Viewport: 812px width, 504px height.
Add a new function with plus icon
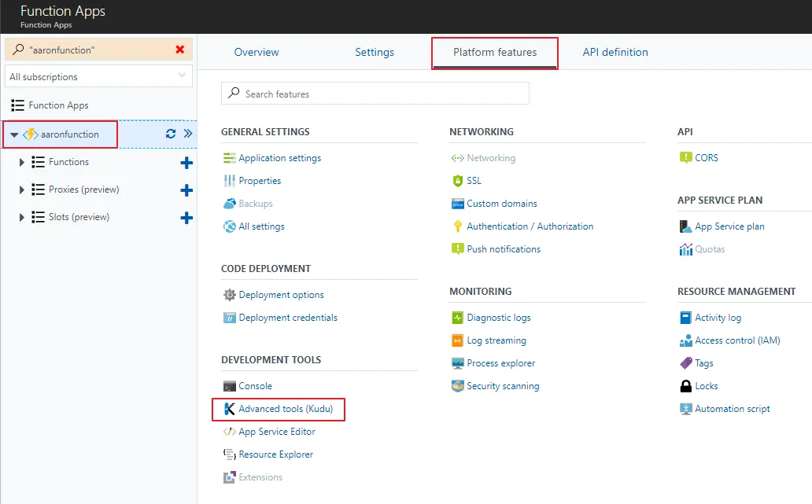click(x=186, y=163)
